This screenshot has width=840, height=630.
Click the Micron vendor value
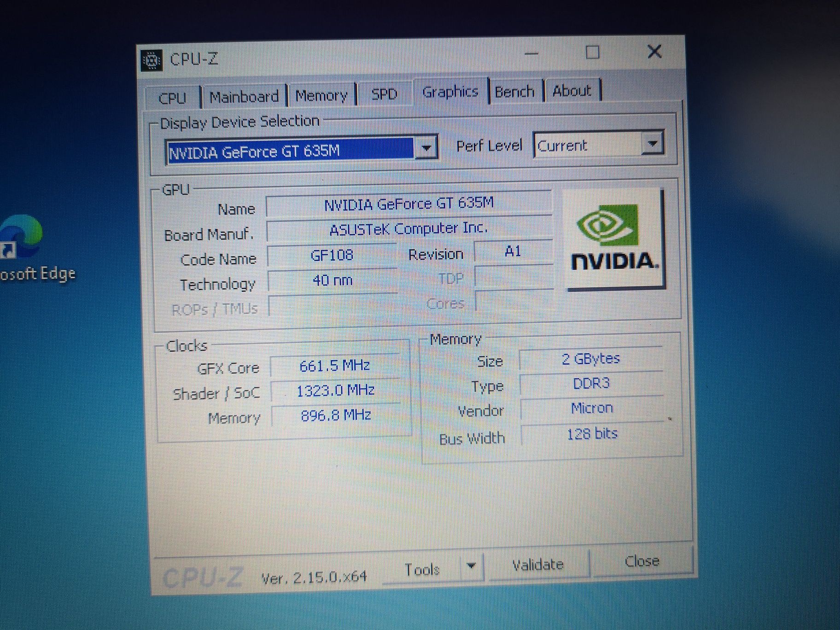coord(592,408)
